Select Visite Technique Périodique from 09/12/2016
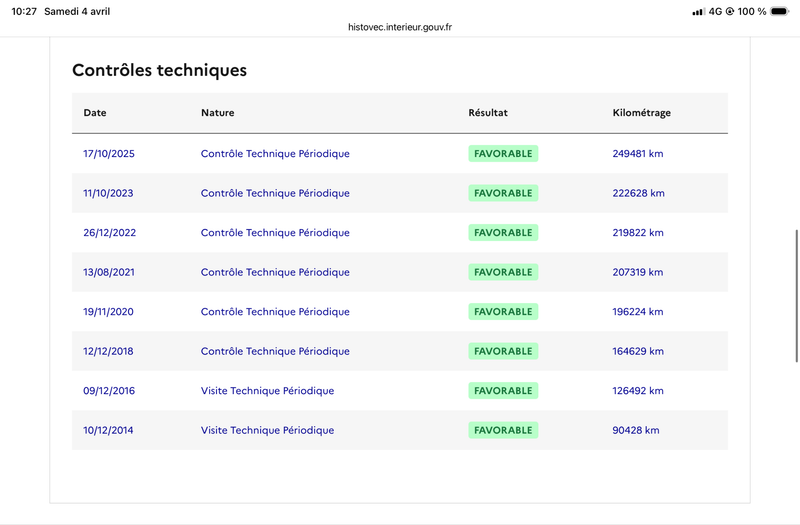This screenshot has width=800, height=525. (x=267, y=391)
